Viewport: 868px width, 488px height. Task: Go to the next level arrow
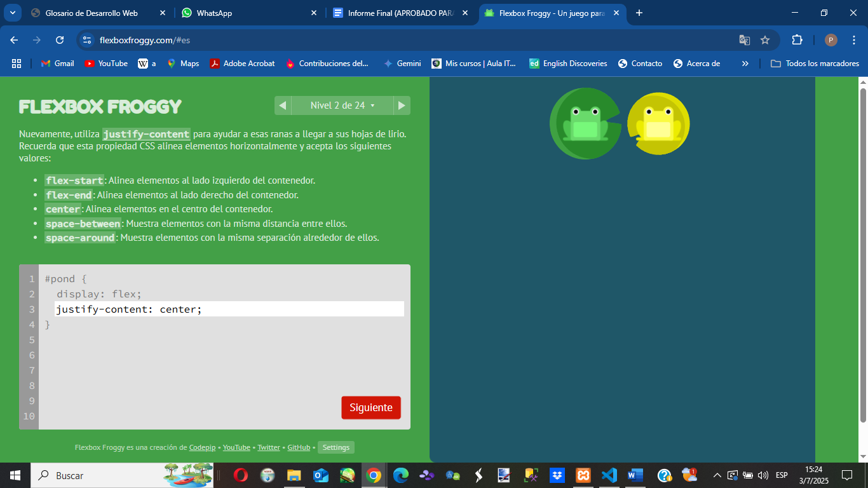[402, 105]
